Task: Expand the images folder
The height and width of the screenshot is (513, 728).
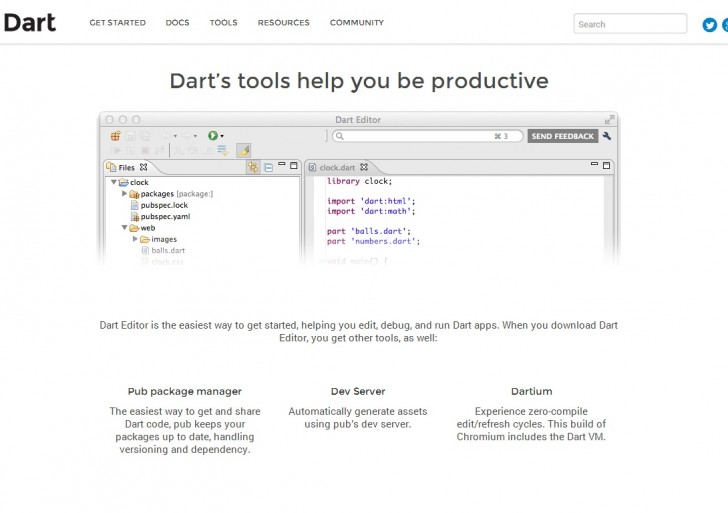Action: [x=134, y=240]
